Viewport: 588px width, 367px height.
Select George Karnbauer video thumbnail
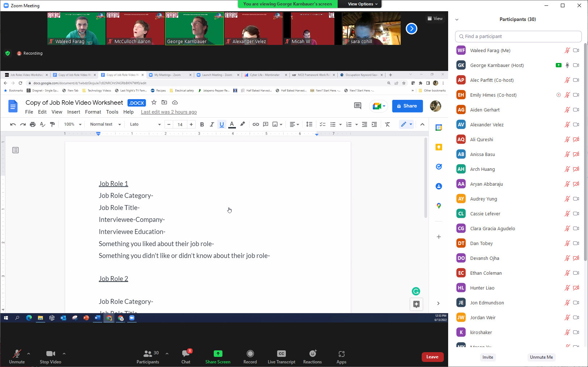[195, 29]
